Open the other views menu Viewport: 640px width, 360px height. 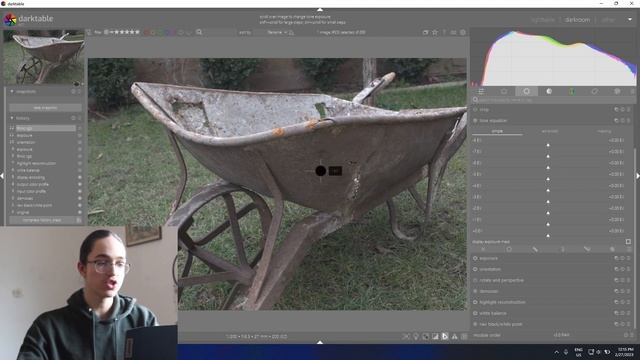pyautogui.click(x=608, y=20)
